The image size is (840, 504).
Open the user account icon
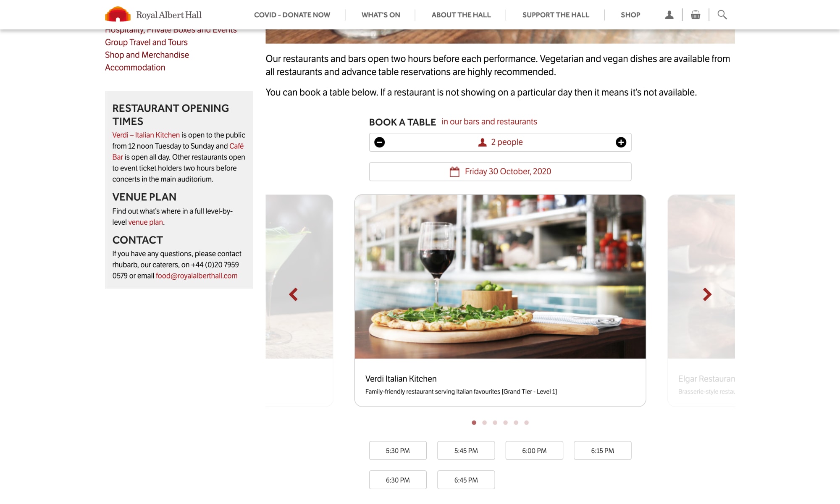669,15
